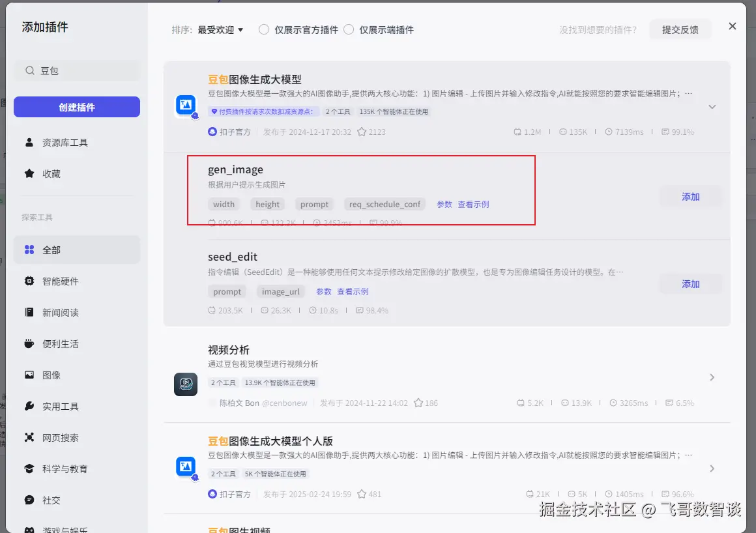Open the 收藏 section
The width and height of the screenshot is (756, 533).
coord(77,173)
